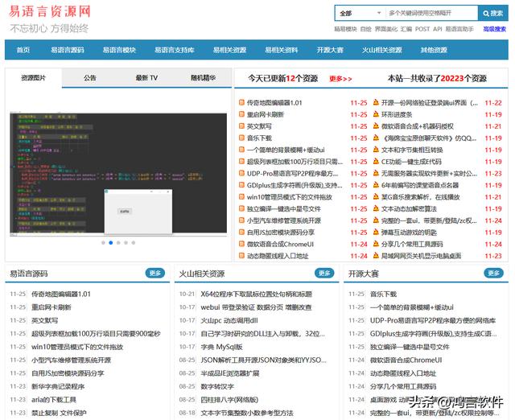
Task: Click the hot icon beside 文本动态加解密算法
Action: pos(376,208)
